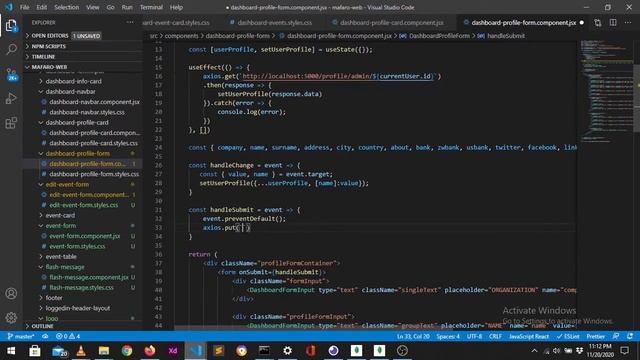This screenshot has height=360, width=640.
Task: Open the notifications bell in status bar
Action: click(x=630, y=336)
